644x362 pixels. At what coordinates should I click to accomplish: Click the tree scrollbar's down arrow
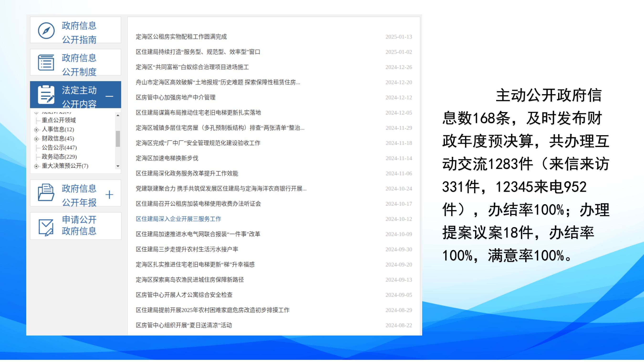pyautogui.click(x=118, y=166)
